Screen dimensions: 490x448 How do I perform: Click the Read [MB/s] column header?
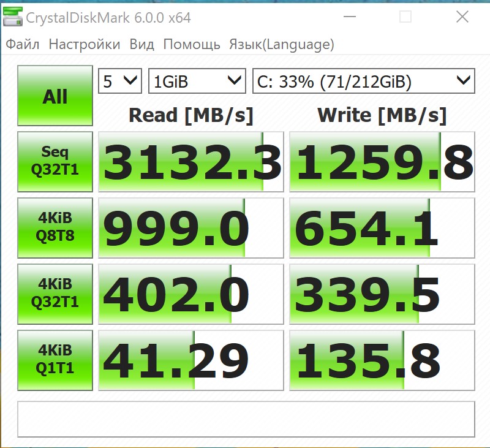[191, 115]
